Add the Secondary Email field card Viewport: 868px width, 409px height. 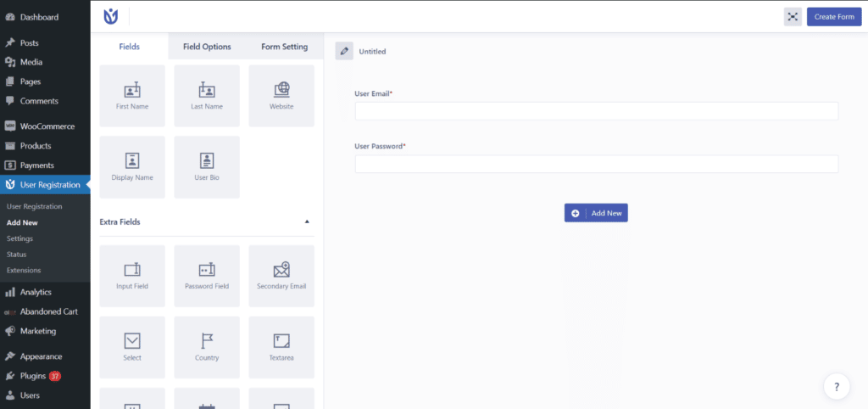click(281, 276)
